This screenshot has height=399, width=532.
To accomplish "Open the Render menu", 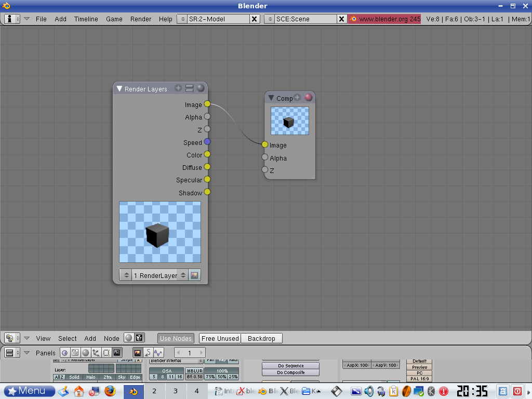I will click(x=140, y=19).
